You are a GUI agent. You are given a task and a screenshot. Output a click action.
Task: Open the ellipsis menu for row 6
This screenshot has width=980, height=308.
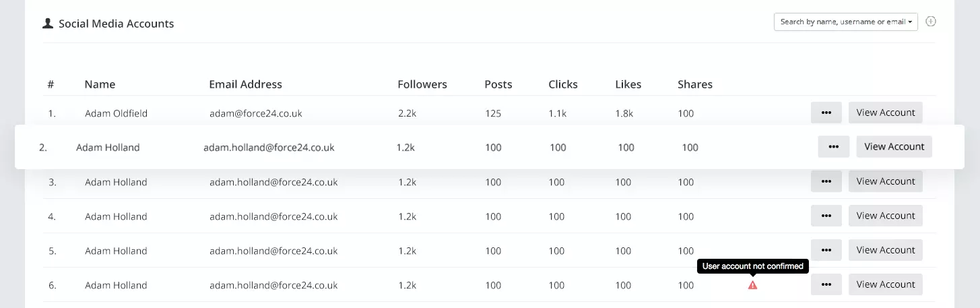(826, 284)
